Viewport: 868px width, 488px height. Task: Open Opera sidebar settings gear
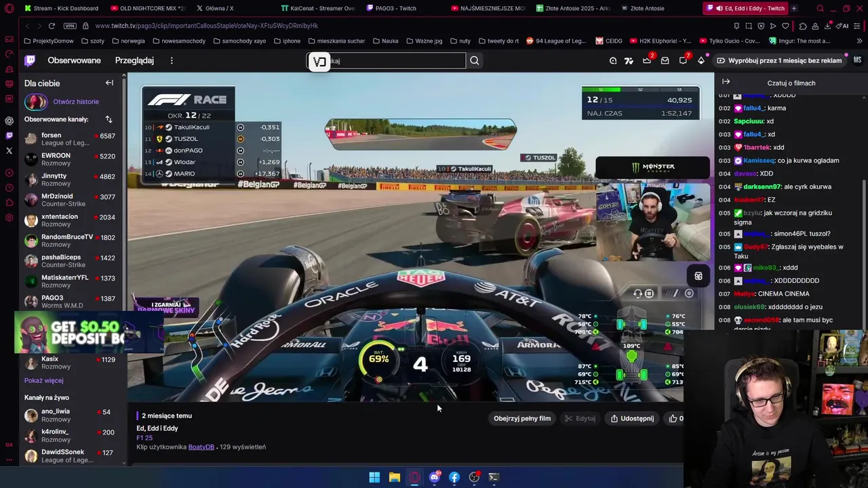pyautogui.click(x=9, y=218)
